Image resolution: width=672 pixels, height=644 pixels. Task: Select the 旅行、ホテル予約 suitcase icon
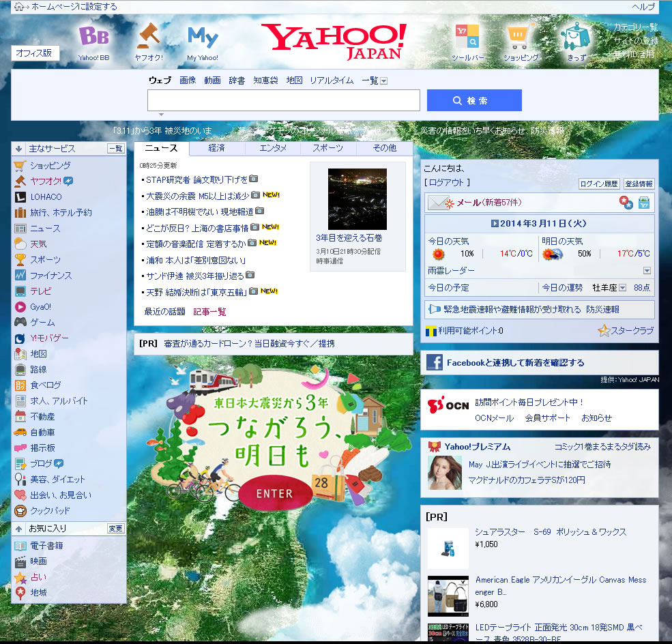(20, 213)
